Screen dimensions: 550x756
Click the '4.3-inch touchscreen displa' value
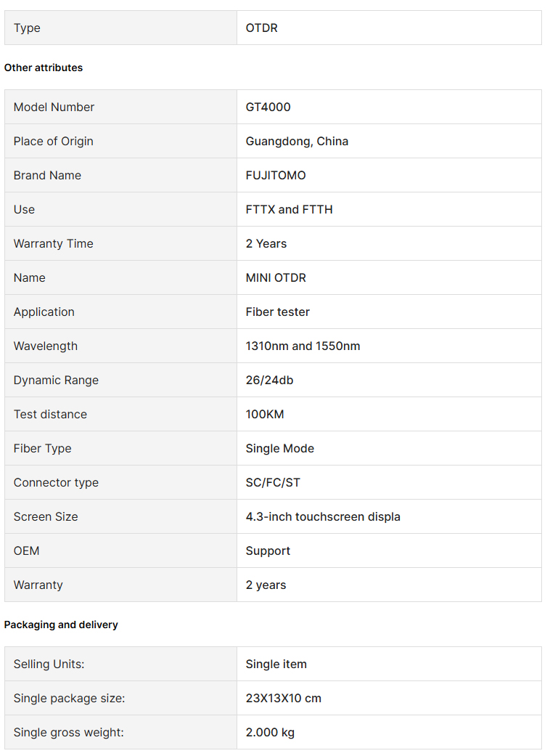tap(323, 517)
